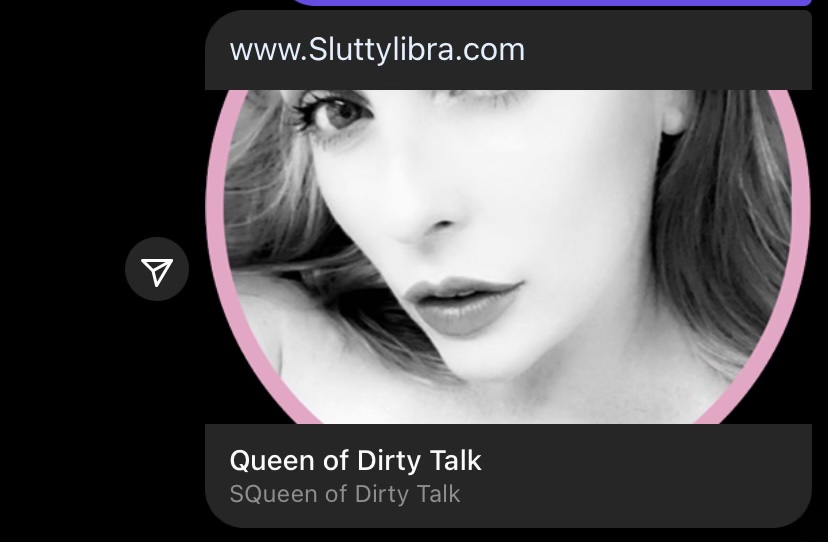Open the www.Sluttylibra.com link
This screenshot has width=828, height=542.
click(x=377, y=50)
